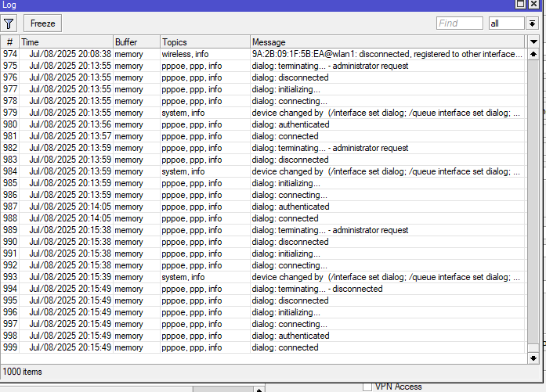
Task: Toggle the VPN Access checkbox behind Log
Action: [x=367, y=387]
